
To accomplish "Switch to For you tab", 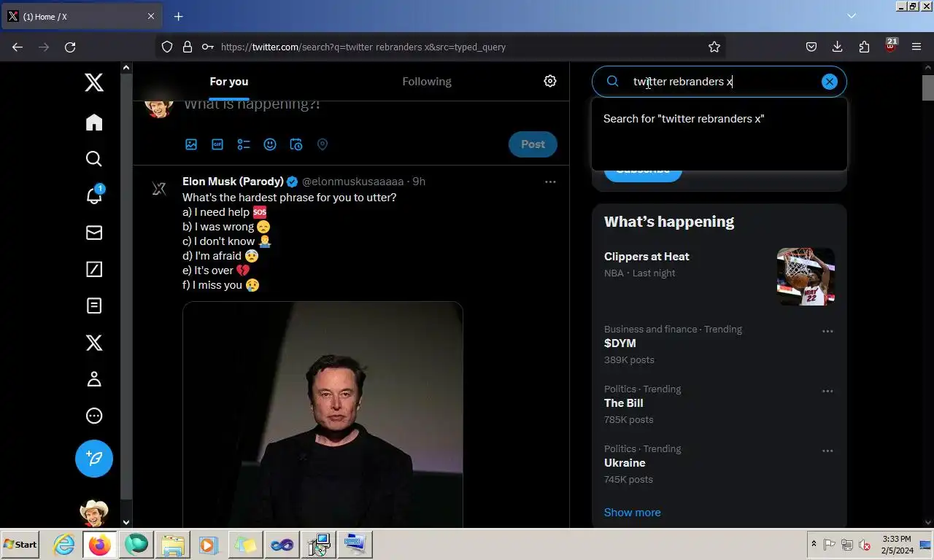I will (229, 82).
